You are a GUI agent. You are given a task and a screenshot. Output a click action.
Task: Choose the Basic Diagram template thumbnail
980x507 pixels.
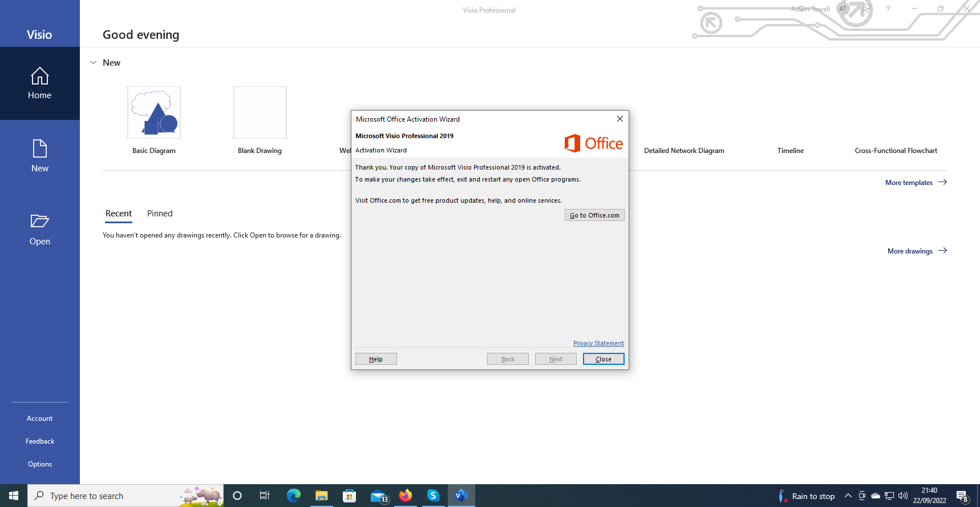coord(154,112)
